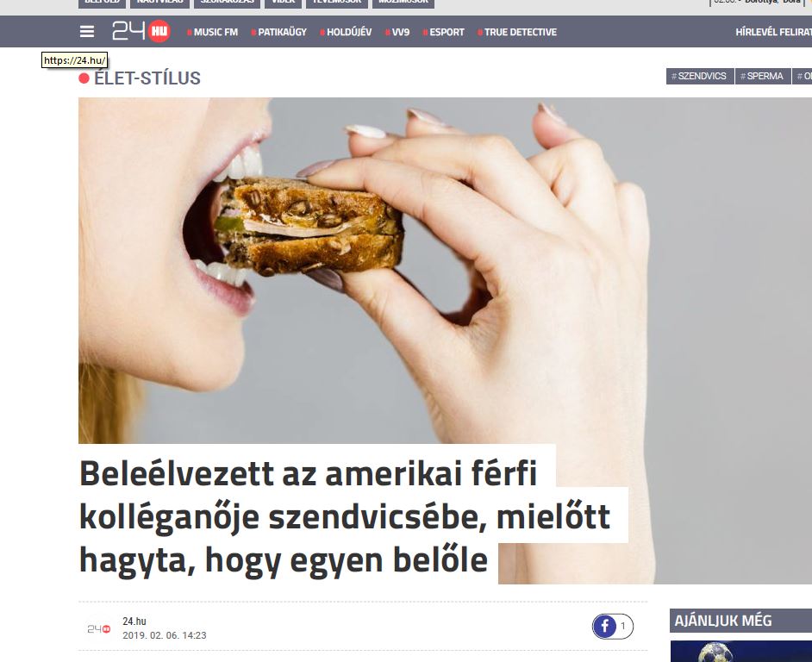The image size is (812, 662).
Task: Open the handball thumbnail under AJÁNLJUK MÉG
Action: (741, 651)
